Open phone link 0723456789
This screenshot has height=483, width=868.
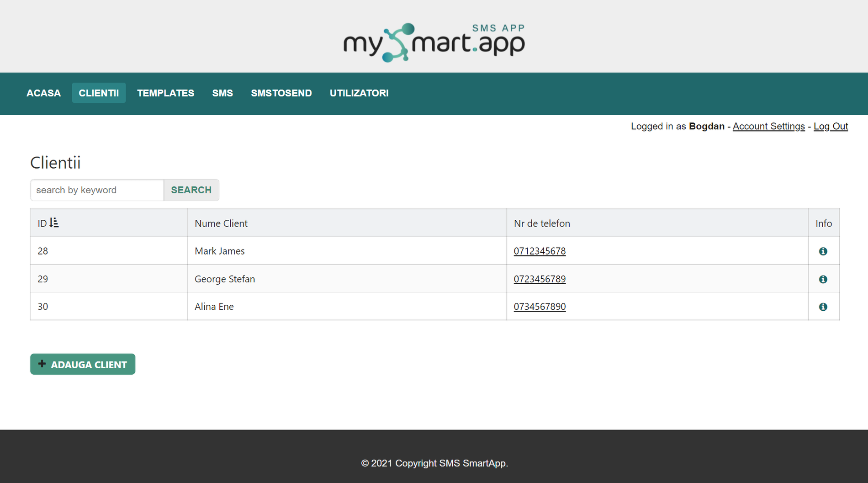pos(540,279)
